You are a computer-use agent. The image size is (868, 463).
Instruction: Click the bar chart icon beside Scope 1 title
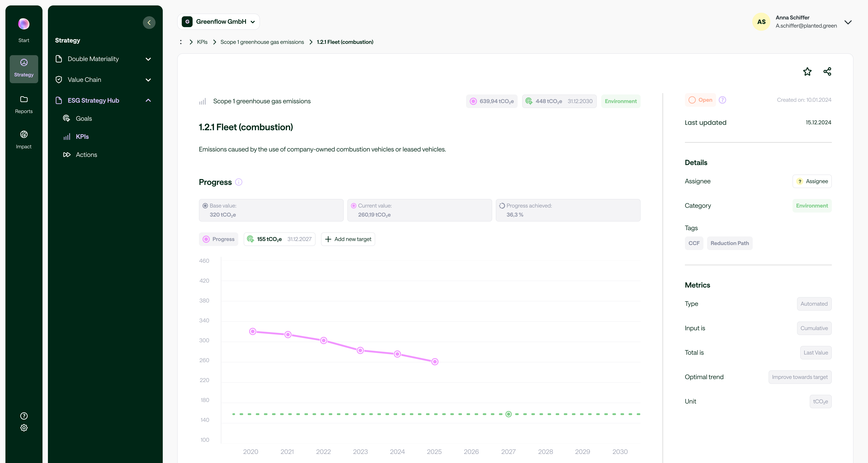point(202,102)
